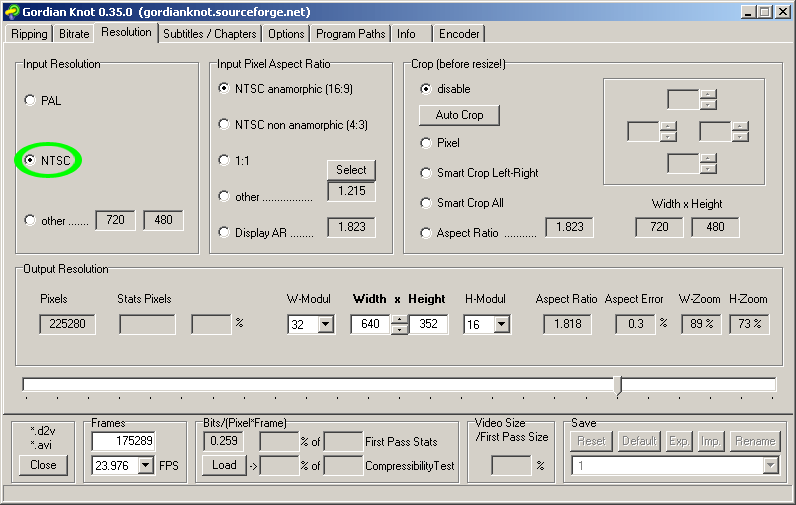The image size is (796, 505).
Task: Enable Smart Crop Left-Right
Action: coord(426,173)
